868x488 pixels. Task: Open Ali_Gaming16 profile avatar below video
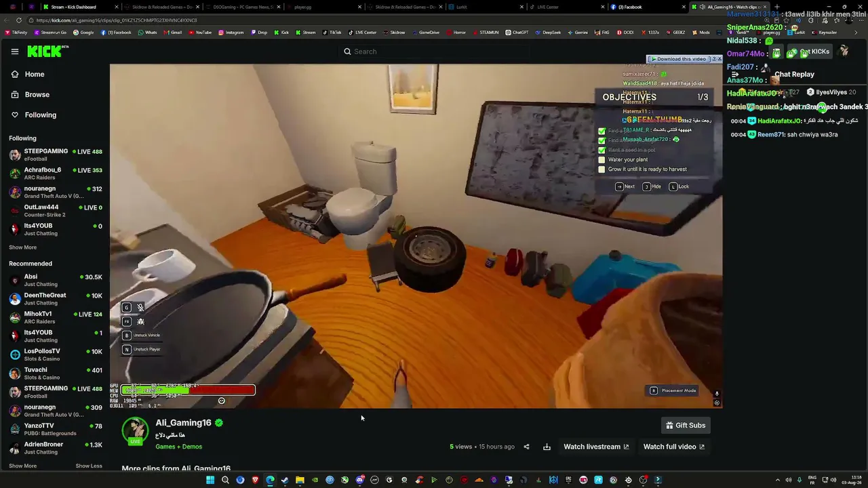coord(135,431)
